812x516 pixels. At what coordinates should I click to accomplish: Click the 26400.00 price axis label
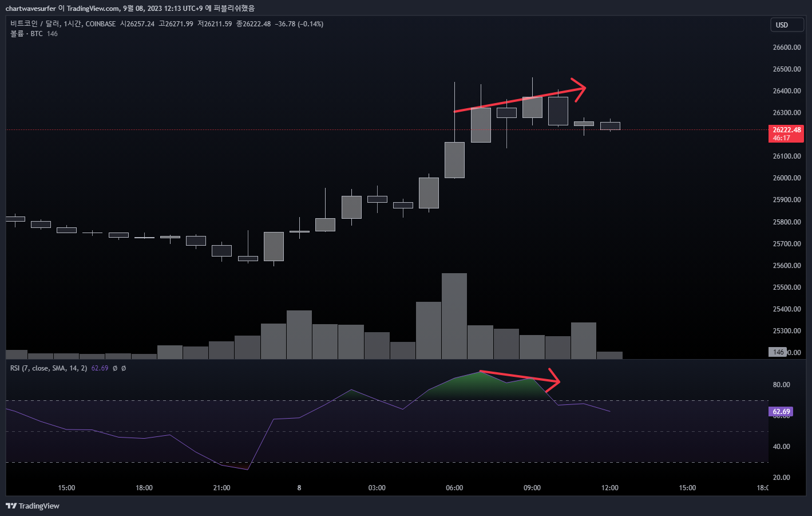787,91
